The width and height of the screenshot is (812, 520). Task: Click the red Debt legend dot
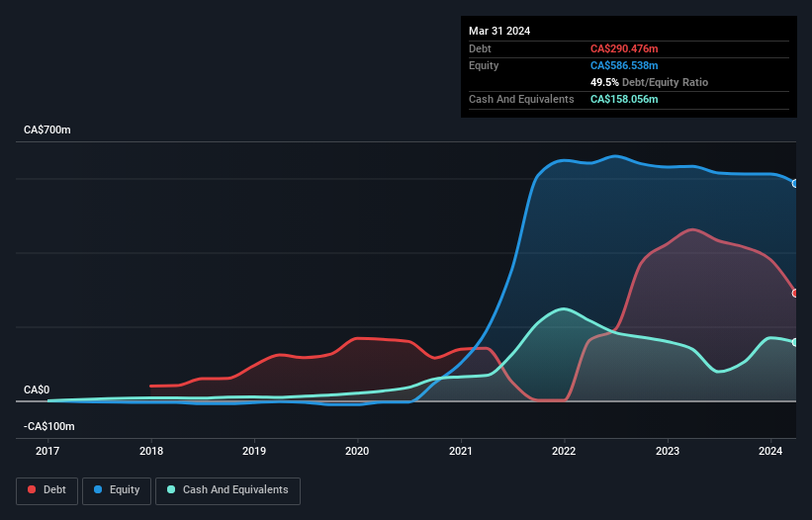coord(32,489)
